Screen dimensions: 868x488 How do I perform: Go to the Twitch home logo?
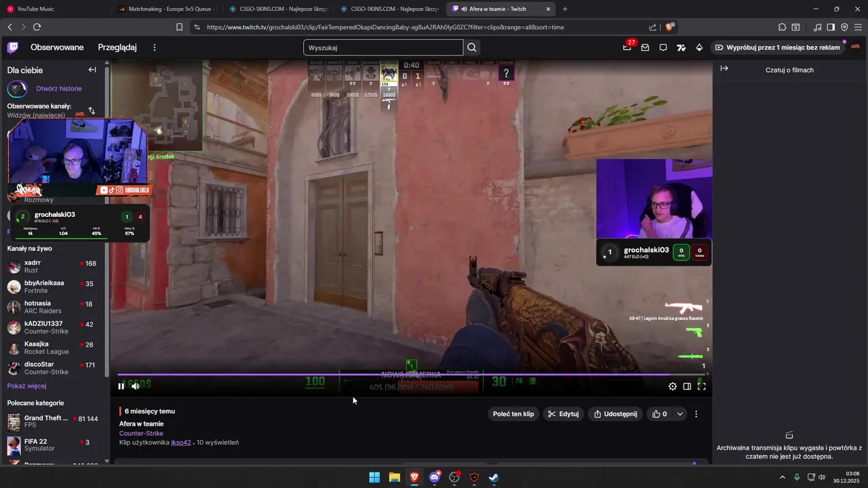click(x=13, y=47)
